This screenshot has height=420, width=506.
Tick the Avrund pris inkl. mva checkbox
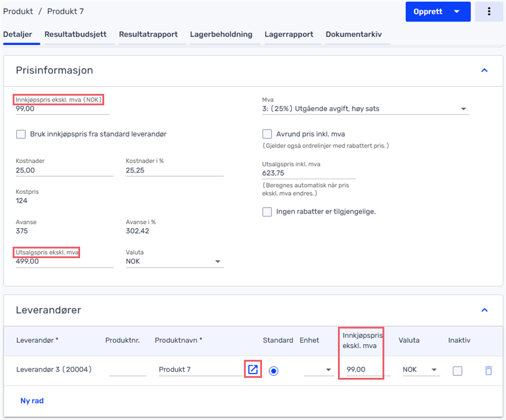[267, 134]
